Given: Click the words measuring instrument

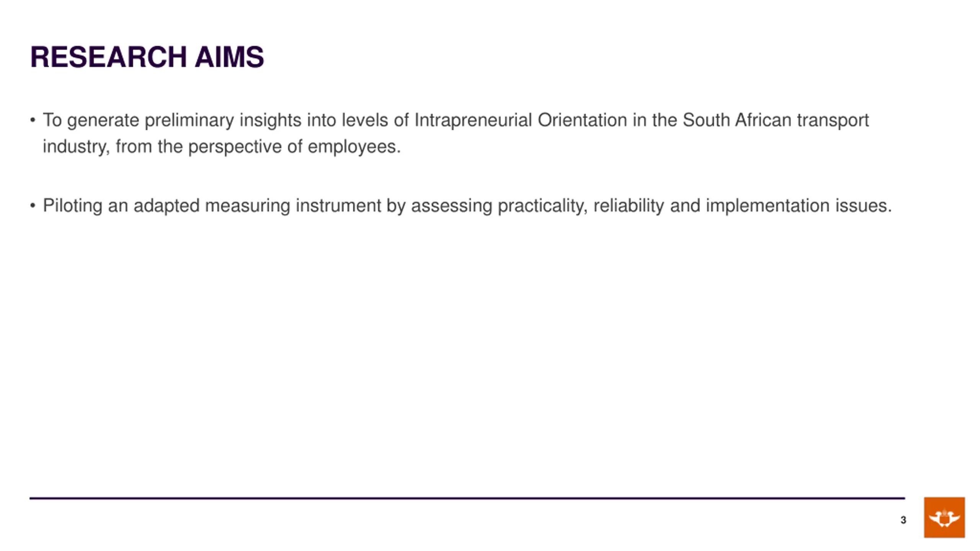Looking at the screenshot, I should click(293, 206).
